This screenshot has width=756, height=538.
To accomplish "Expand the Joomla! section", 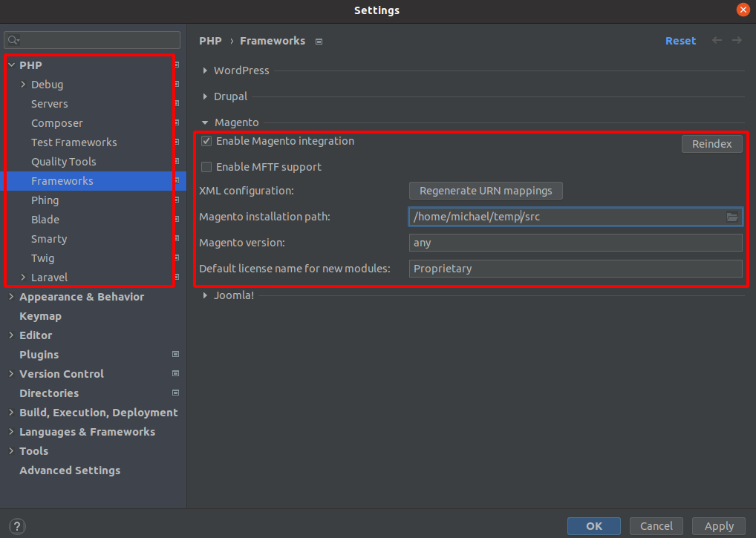I will (x=205, y=295).
